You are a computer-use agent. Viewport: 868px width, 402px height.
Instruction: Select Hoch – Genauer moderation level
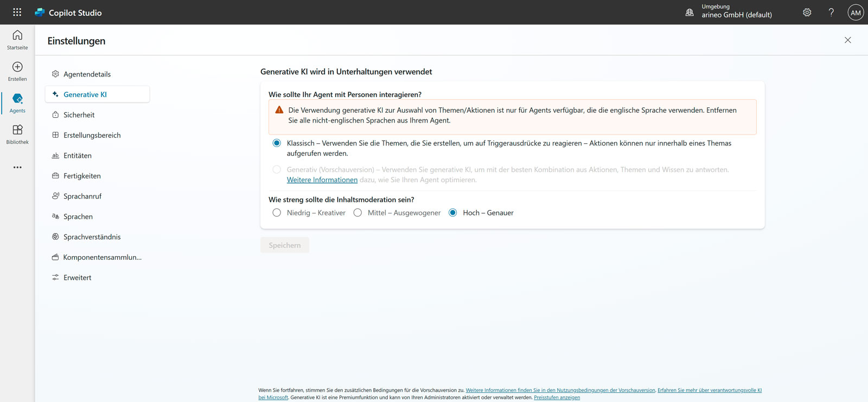coord(453,213)
